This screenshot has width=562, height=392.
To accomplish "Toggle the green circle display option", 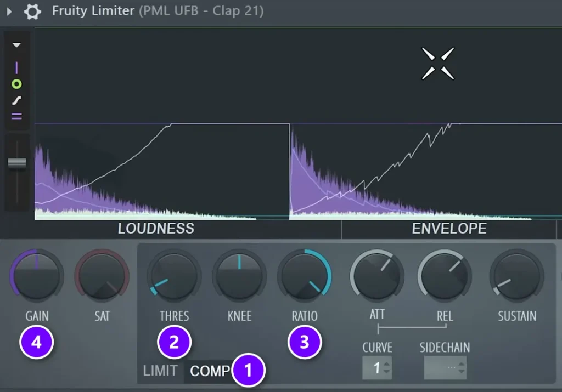I will [16, 84].
